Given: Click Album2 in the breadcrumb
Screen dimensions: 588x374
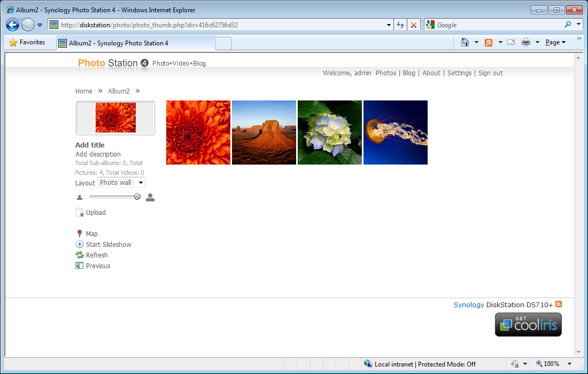Looking at the screenshot, I should point(119,91).
